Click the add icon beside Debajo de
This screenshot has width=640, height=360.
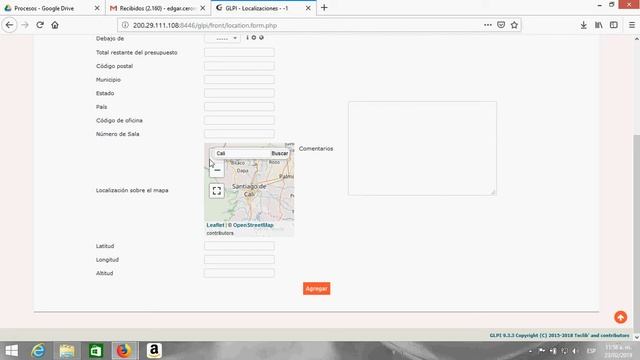(254, 38)
